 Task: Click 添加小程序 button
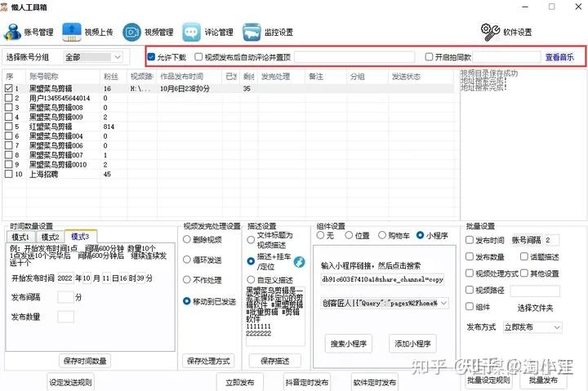tap(412, 344)
